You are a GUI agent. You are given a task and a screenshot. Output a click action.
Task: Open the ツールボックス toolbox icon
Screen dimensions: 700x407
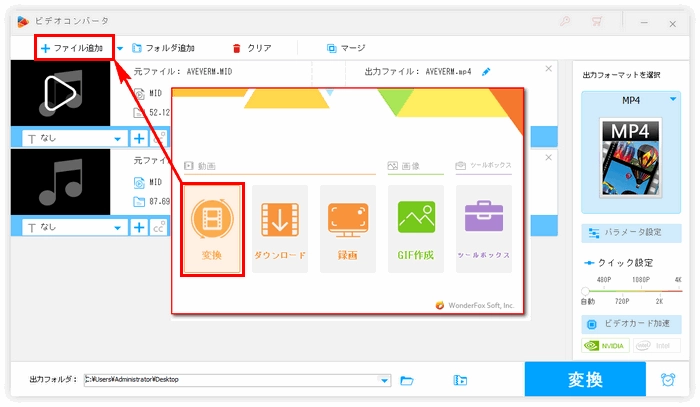483,229
